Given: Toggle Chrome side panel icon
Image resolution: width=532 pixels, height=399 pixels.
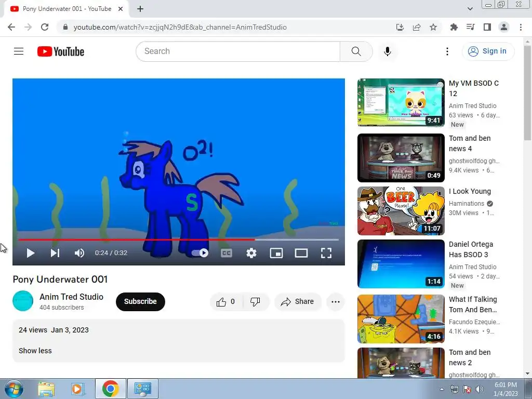Looking at the screenshot, I should (487, 27).
